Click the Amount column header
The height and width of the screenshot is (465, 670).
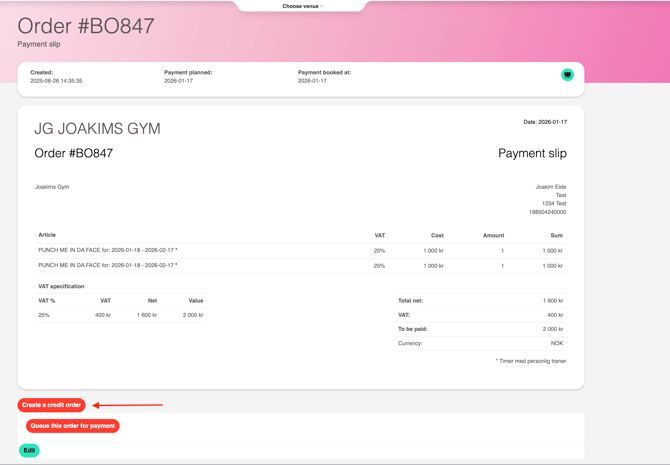pos(493,235)
